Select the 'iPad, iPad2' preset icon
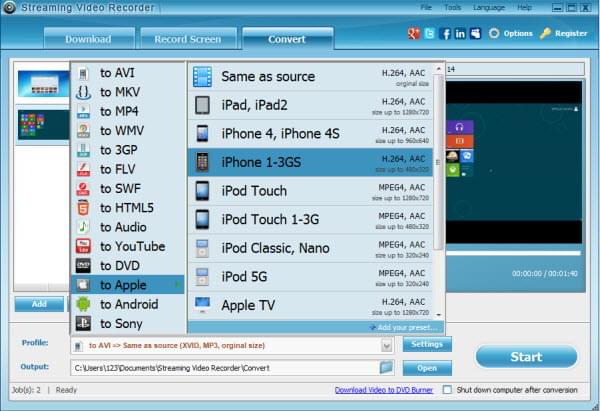Image resolution: width=600 pixels, height=411 pixels. [202, 105]
